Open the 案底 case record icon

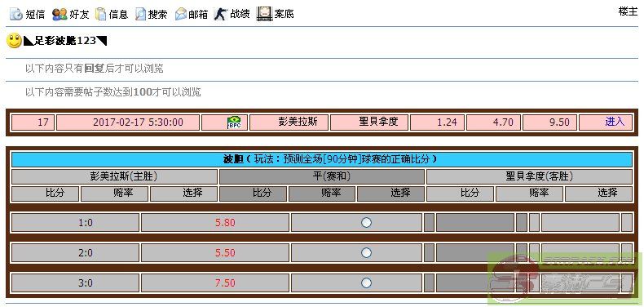[264, 14]
